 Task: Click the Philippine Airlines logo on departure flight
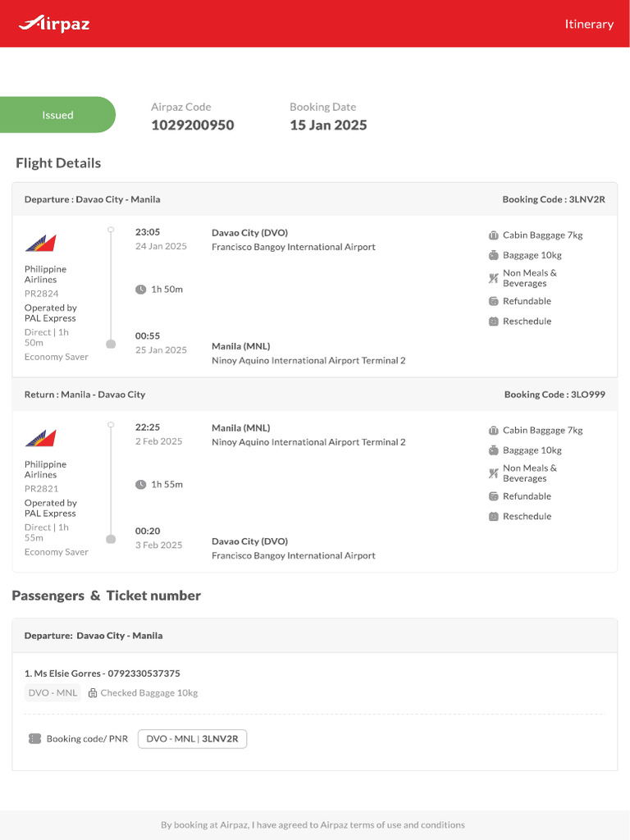(x=40, y=243)
